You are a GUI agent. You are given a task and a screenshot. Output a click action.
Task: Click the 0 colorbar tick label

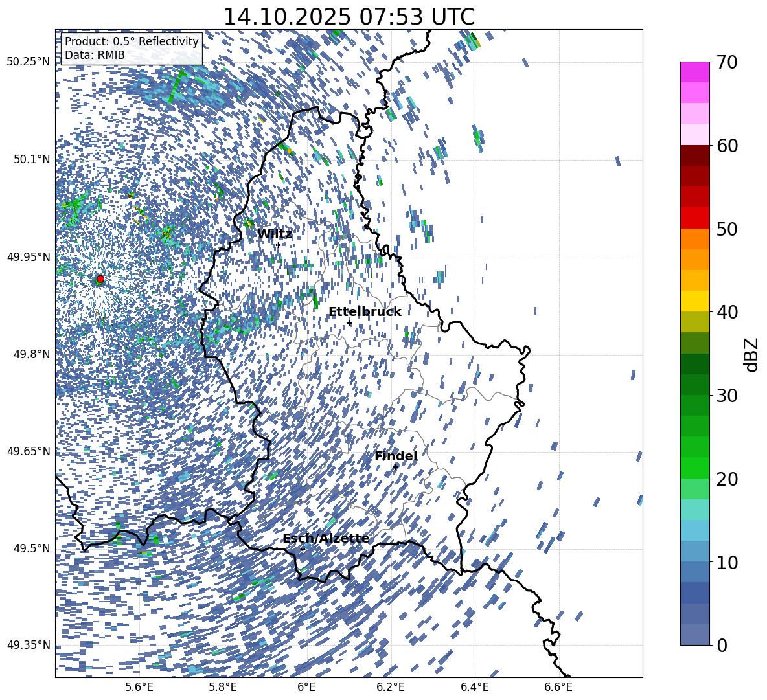[722, 645]
